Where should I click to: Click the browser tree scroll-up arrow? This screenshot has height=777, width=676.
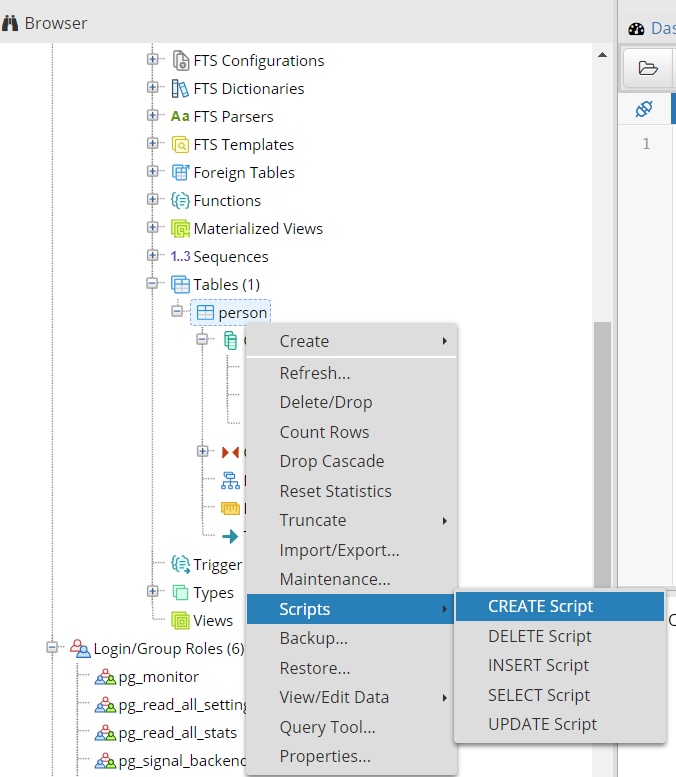tap(603, 55)
